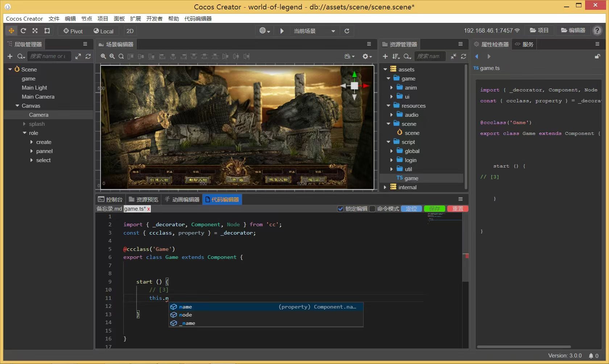Open help with the question mark icon
This screenshot has width=609, height=364.
(x=597, y=30)
